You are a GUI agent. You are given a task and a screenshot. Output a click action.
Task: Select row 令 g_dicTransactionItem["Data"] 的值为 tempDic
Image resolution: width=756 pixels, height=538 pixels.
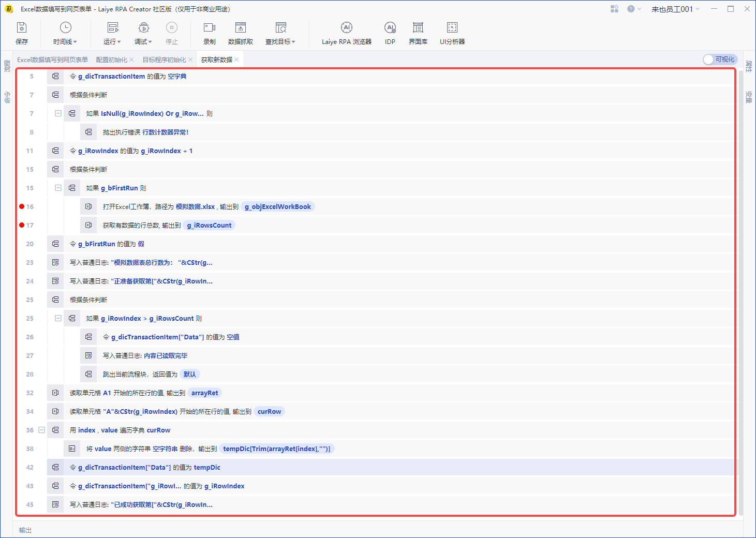click(x=391, y=467)
